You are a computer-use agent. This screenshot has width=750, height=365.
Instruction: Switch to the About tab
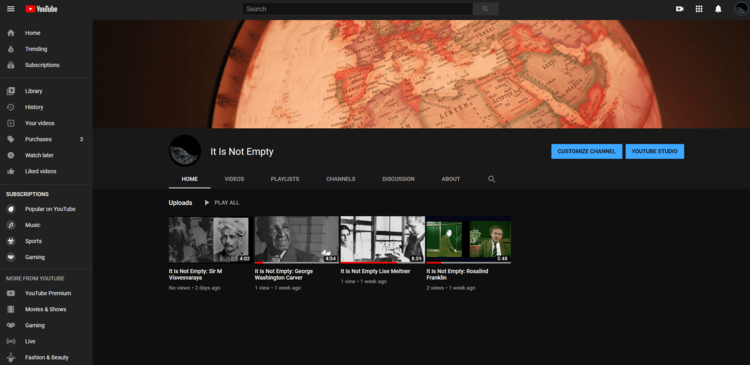pyautogui.click(x=451, y=179)
